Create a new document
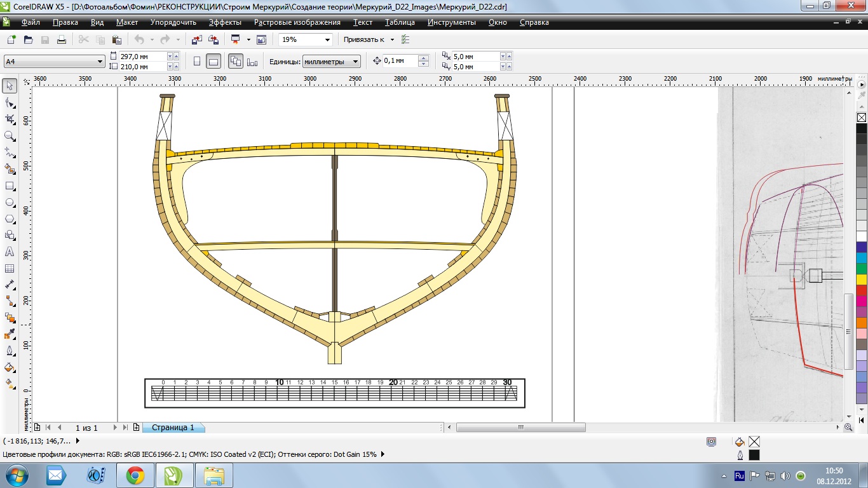 pos(11,39)
